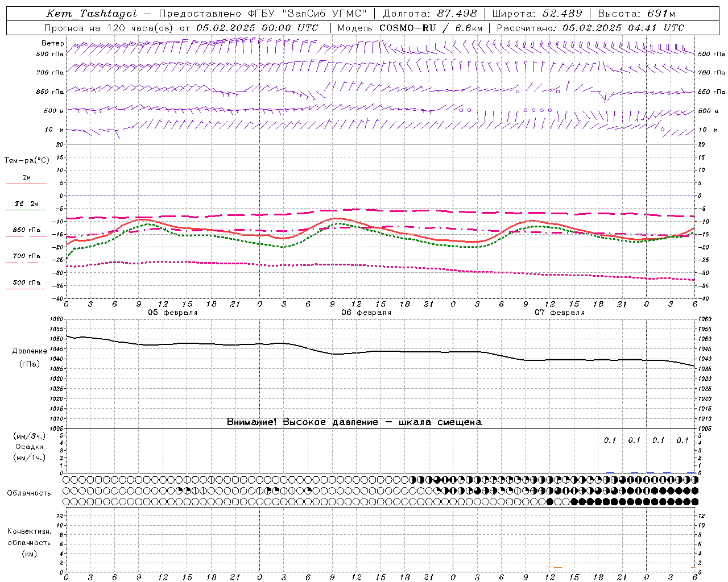Click the warning Внимание! Высокое давление — шкала смещена
The height and width of the screenshot is (582, 728).
[354, 422]
